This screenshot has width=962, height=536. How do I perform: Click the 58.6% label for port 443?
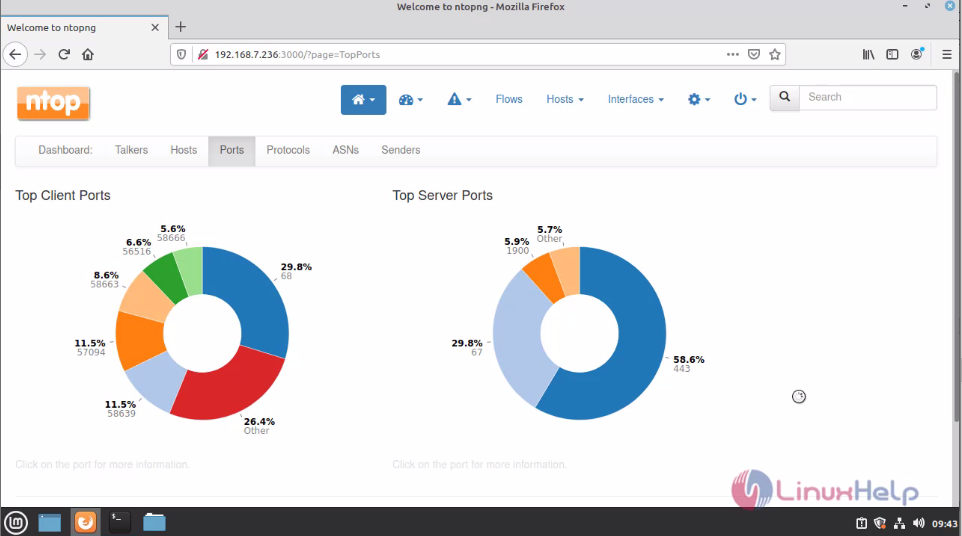click(x=688, y=359)
